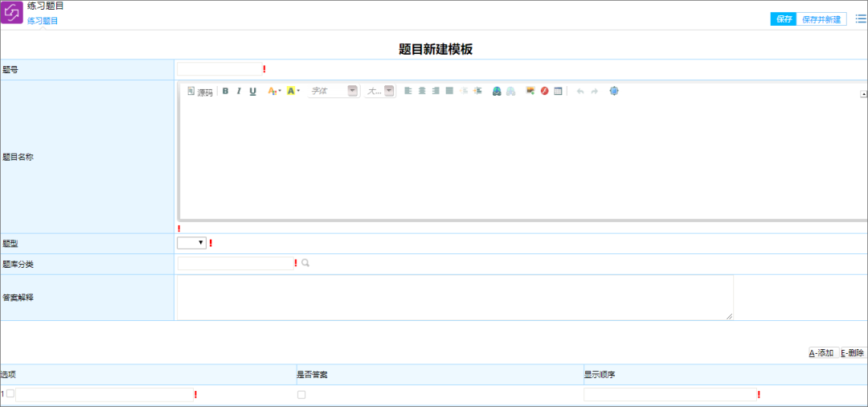Viewport: 868px width, 407px height.
Task: Click the 显示顺序 input field
Action: 669,395
